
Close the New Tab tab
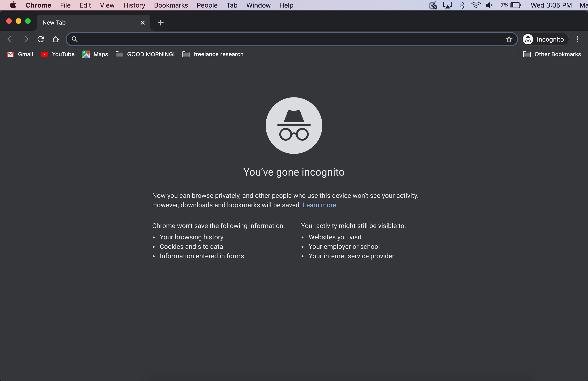click(143, 23)
